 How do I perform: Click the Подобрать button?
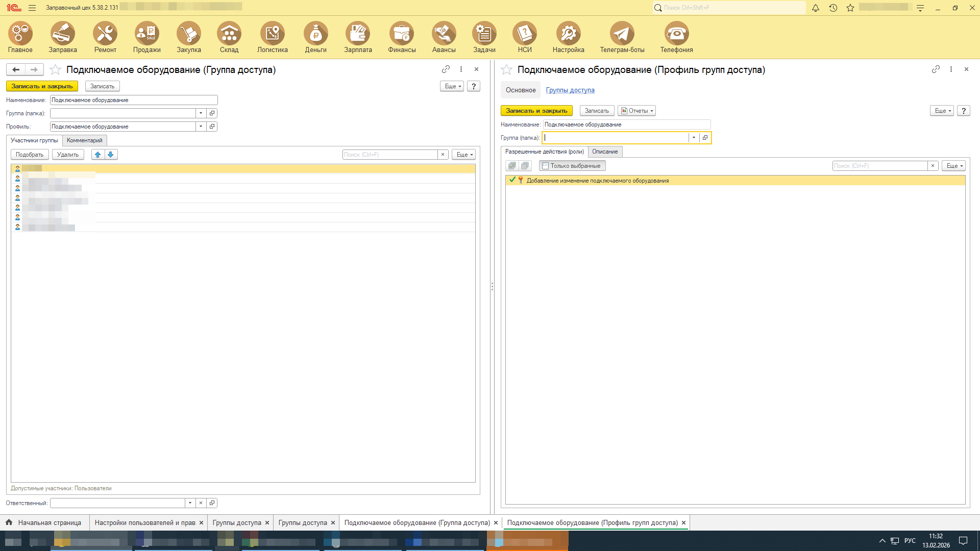30,155
